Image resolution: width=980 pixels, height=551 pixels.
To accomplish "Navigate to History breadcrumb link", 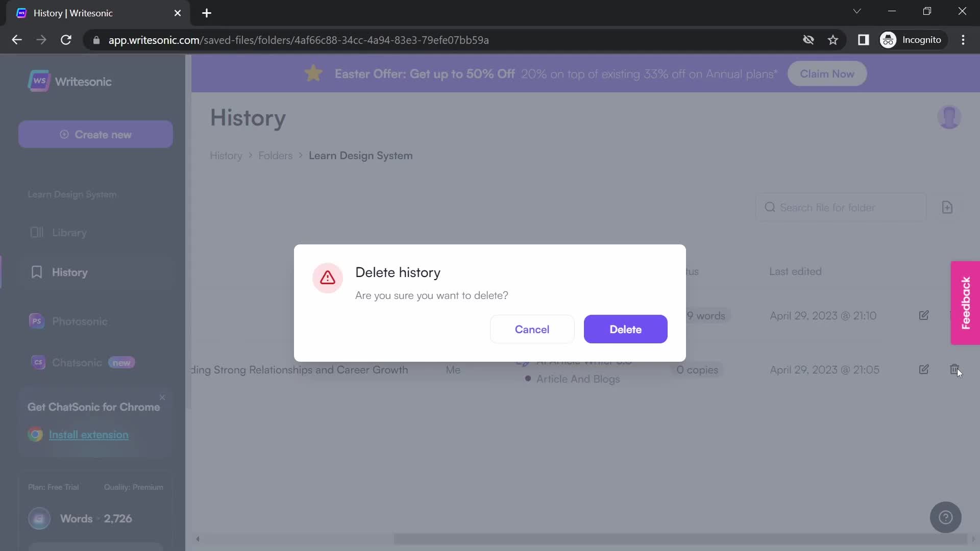I will tap(226, 156).
